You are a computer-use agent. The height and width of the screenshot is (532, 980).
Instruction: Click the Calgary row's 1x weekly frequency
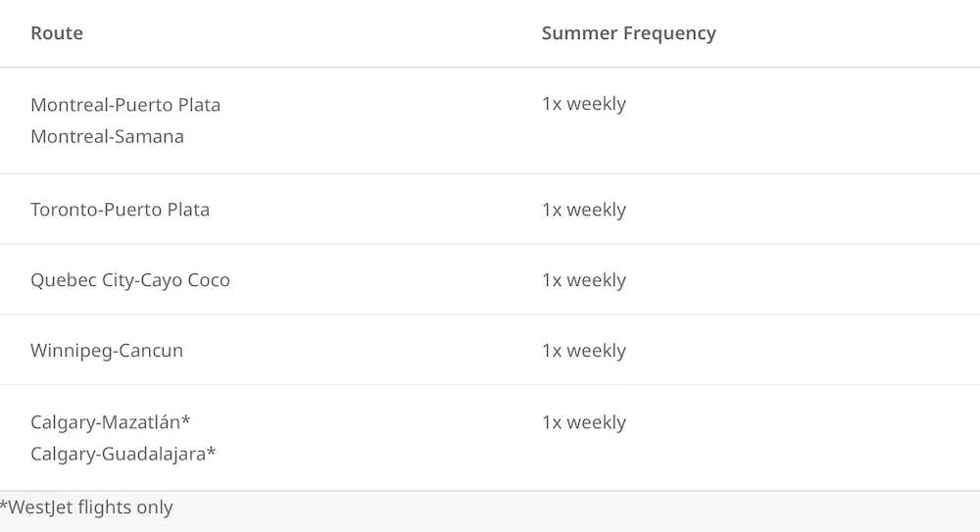tap(584, 422)
